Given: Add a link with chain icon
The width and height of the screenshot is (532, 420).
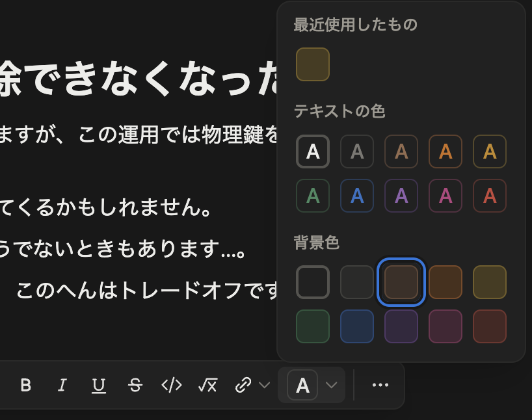Looking at the screenshot, I should pyautogui.click(x=243, y=386).
